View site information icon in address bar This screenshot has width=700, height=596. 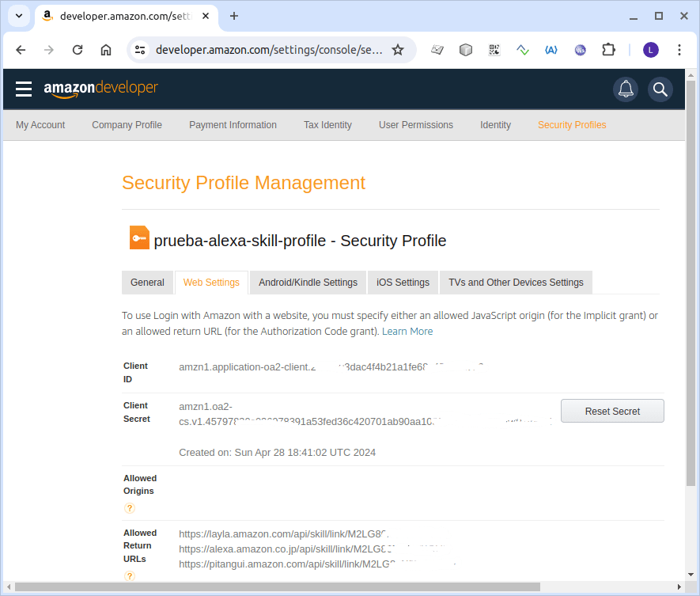coord(140,50)
